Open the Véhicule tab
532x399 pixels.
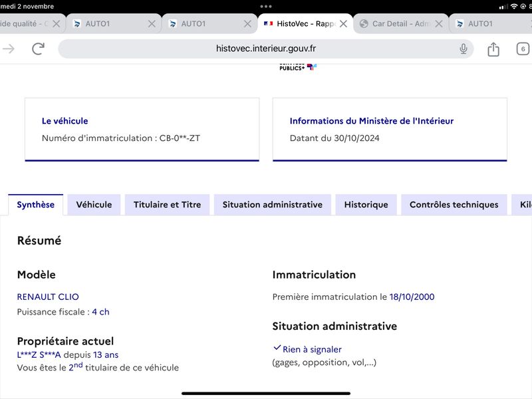coord(94,205)
